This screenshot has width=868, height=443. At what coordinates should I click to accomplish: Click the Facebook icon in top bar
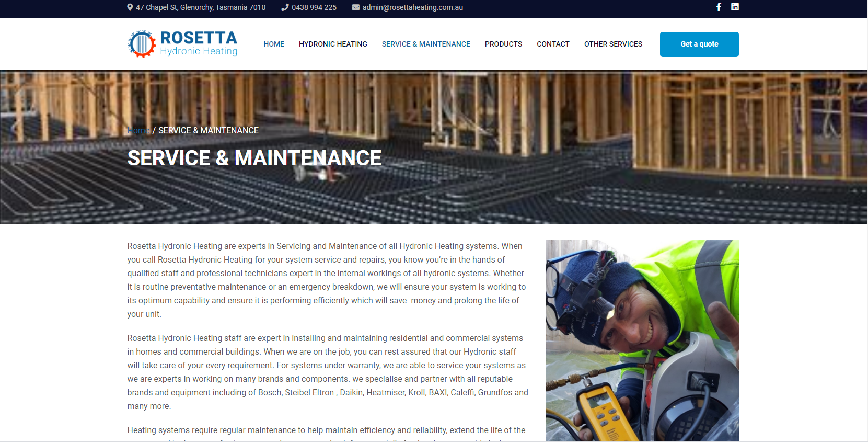pos(719,7)
